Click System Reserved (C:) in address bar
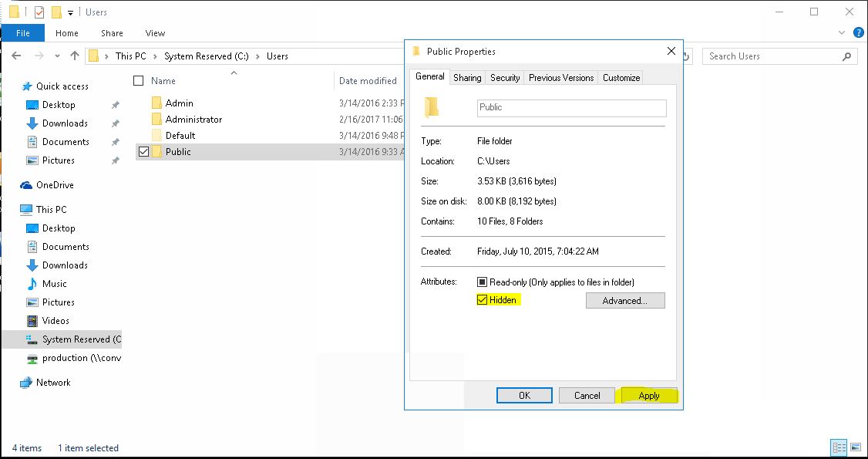The image size is (868, 459). [207, 56]
